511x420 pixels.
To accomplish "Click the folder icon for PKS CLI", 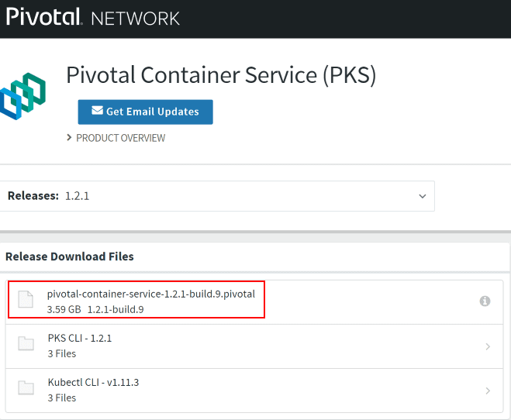I will 26,344.
